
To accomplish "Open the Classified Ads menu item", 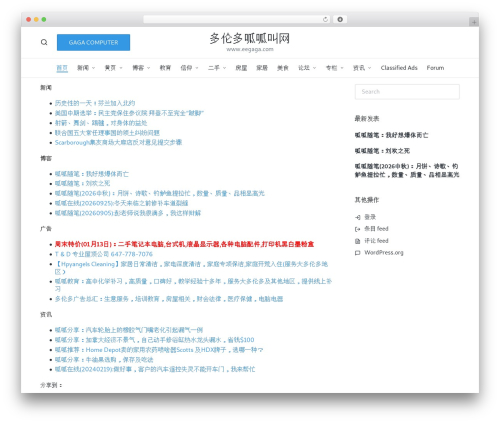I will 399,68.
